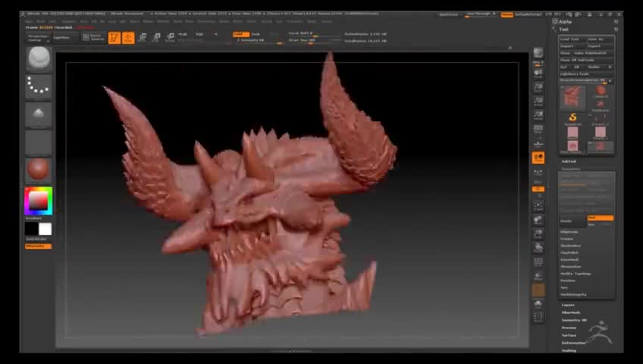Toggle Local transformations button
643x364 pixels.
[x=538, y=158]
